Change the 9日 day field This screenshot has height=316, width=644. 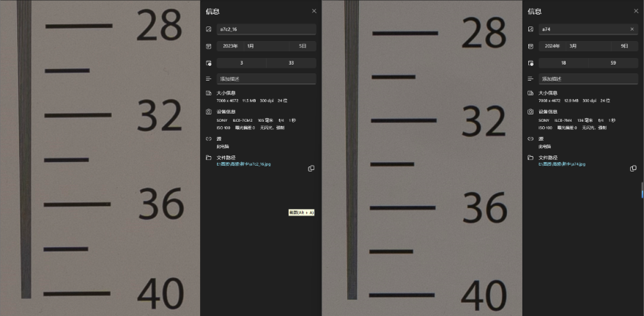pyautogui.click(x=623, y=45)
